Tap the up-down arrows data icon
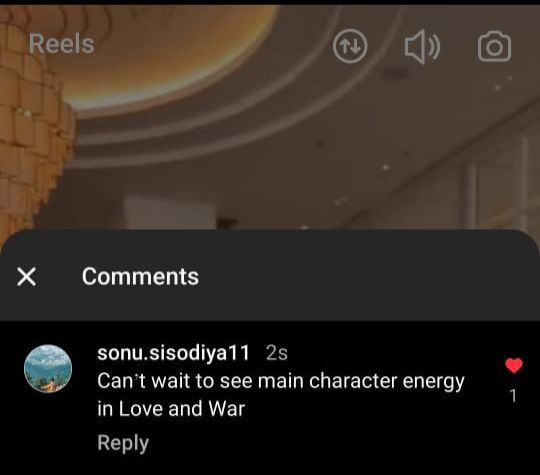 tap(350, 46)
